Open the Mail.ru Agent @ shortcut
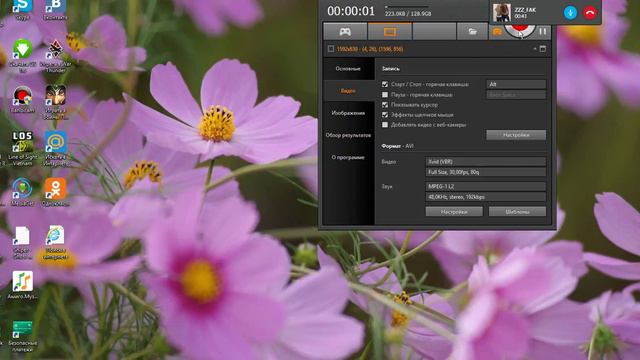 click(56, 148)
